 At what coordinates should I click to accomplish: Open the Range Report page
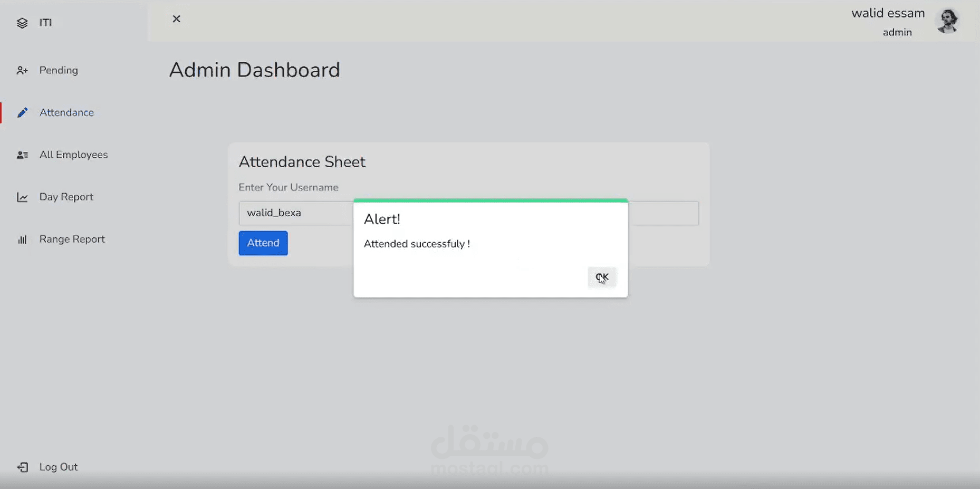point(72,239)
